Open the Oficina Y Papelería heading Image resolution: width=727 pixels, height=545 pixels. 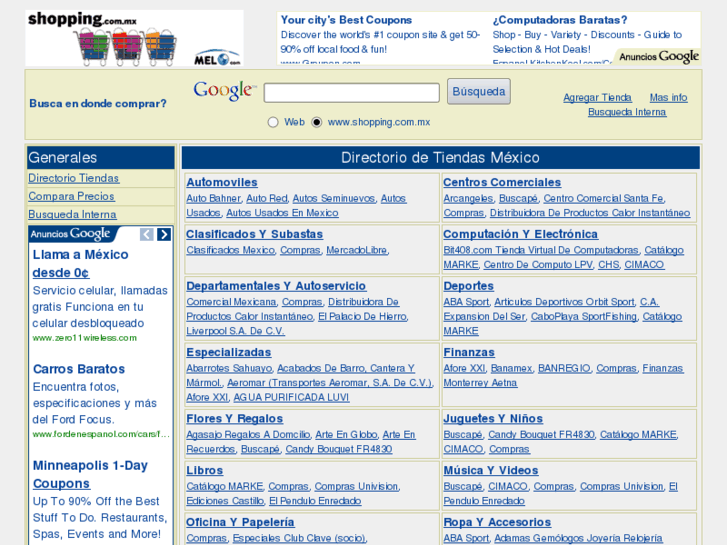point(240,522)
